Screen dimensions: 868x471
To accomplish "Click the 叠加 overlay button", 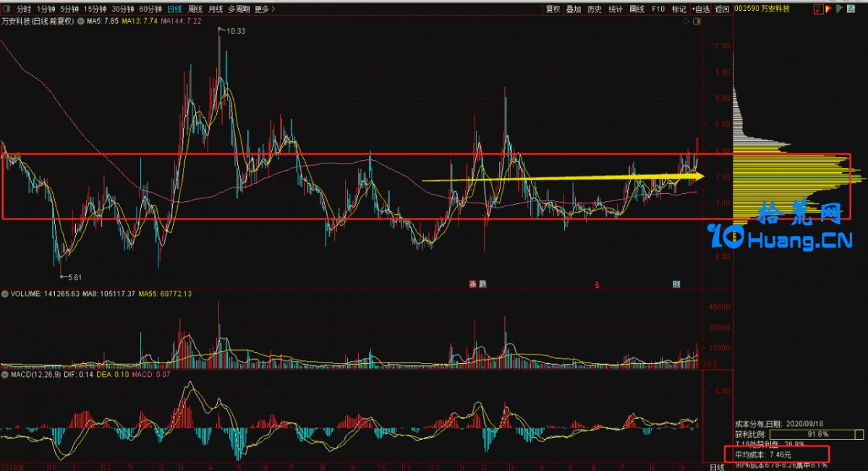I will click(x=574, y=9).
